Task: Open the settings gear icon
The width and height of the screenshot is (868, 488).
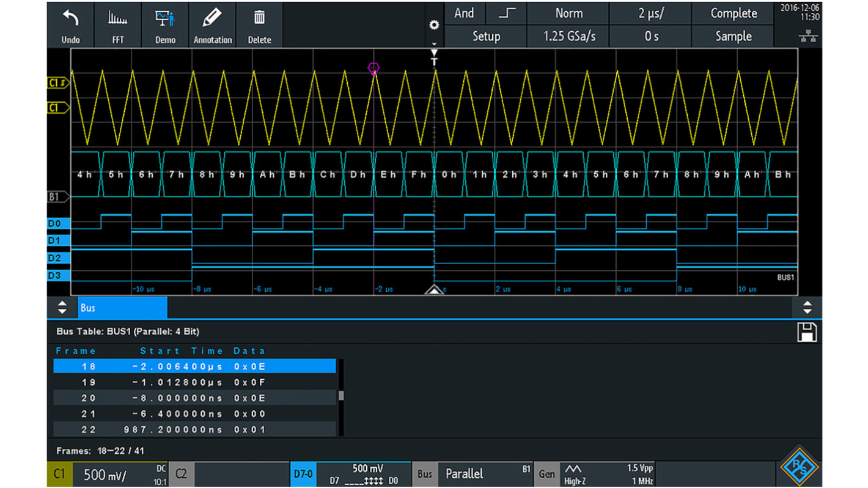Action: [434, 25]
